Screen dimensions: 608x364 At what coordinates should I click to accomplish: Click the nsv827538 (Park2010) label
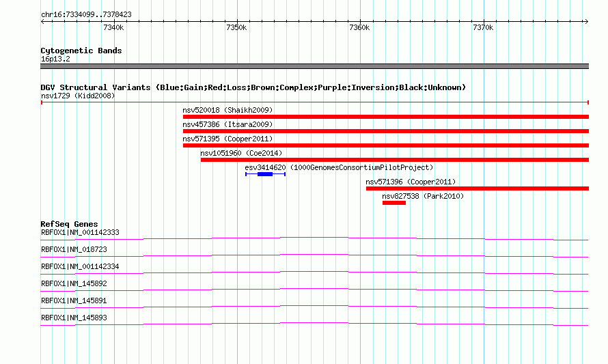point(423,196)
